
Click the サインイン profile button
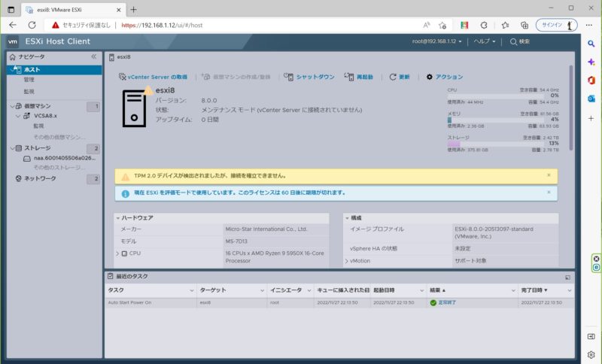[x=556, y=26]
